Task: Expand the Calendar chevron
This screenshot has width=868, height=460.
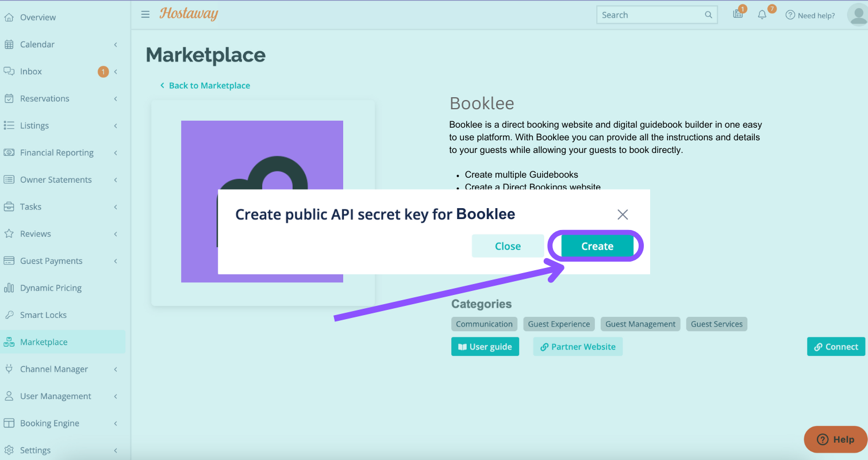Action: tap(116, 44)
